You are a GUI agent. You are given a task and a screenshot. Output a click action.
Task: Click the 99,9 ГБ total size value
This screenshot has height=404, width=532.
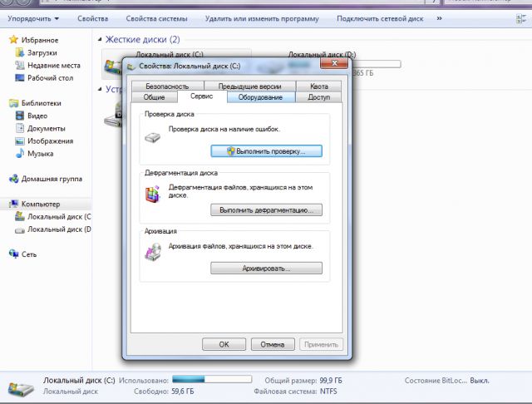tap(331, 381)
